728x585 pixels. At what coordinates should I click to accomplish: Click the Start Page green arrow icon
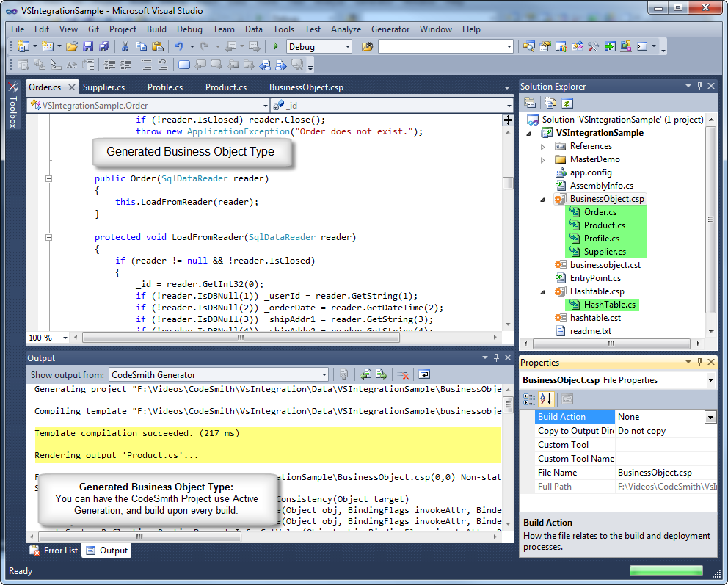[x=610, y=46]
